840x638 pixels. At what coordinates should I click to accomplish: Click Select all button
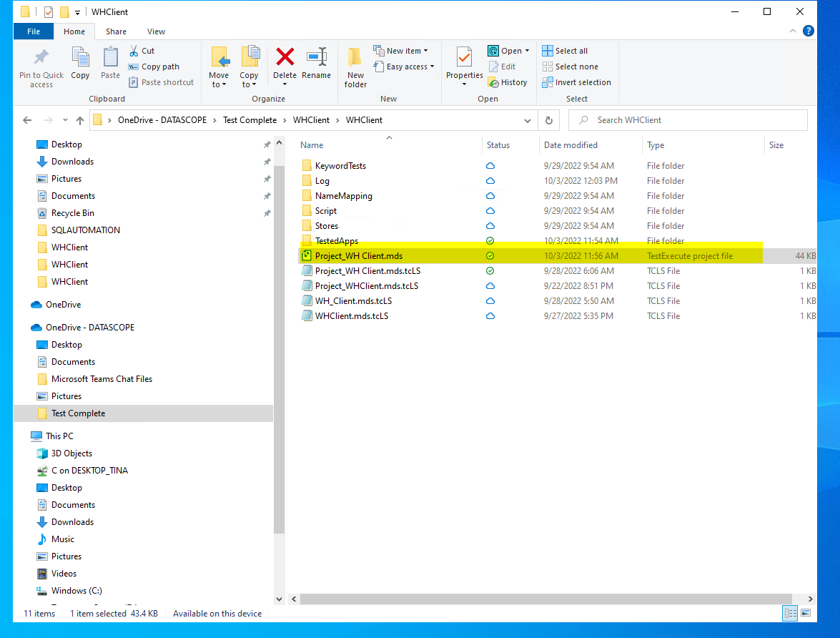(x=565, y=51)
